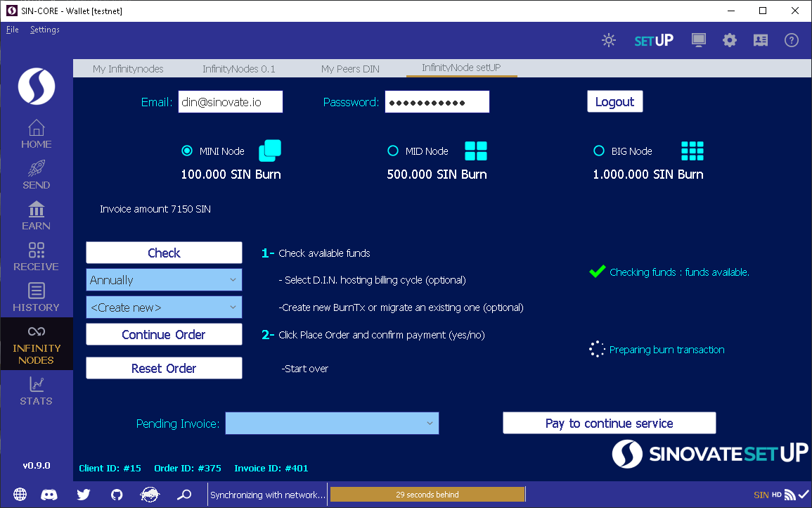Click 'Preparing burn transaction' status text
Screen dimensions: 812x508
[x=667, y=350]
